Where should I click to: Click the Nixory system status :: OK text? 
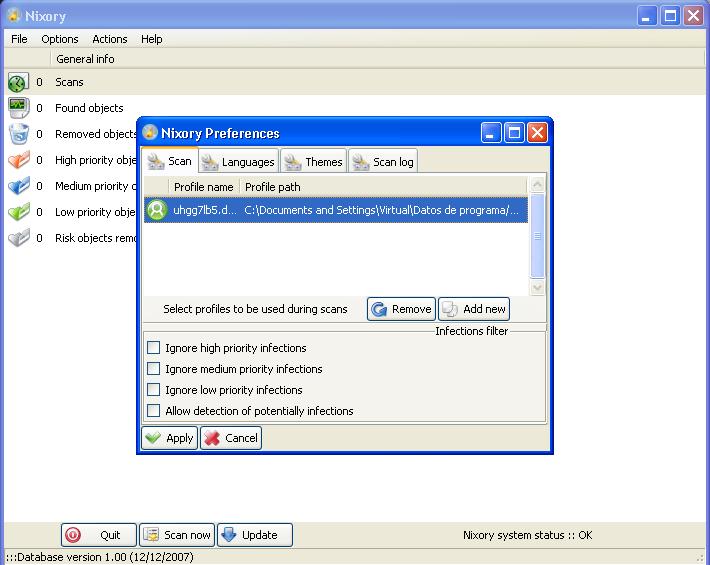click(x=528, y=535)
